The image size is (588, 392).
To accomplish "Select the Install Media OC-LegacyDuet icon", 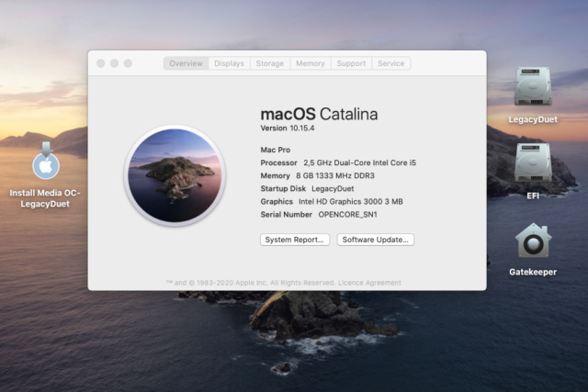I will [x=46, y=162].
